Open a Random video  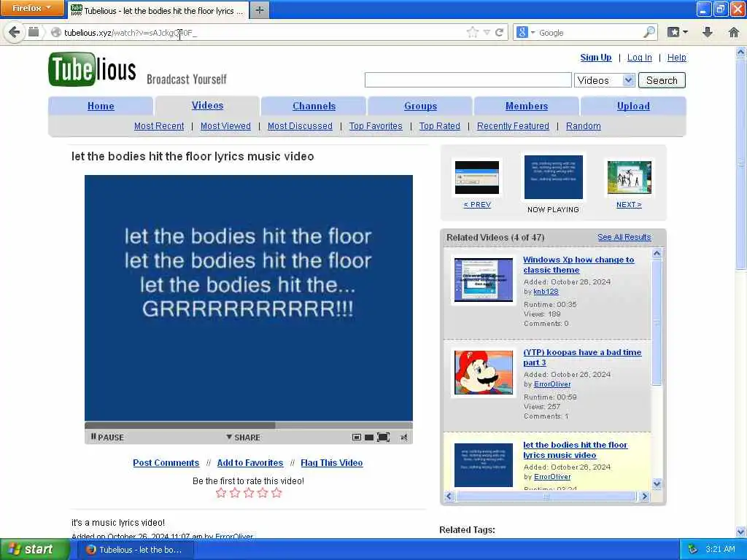pos(583,125)
